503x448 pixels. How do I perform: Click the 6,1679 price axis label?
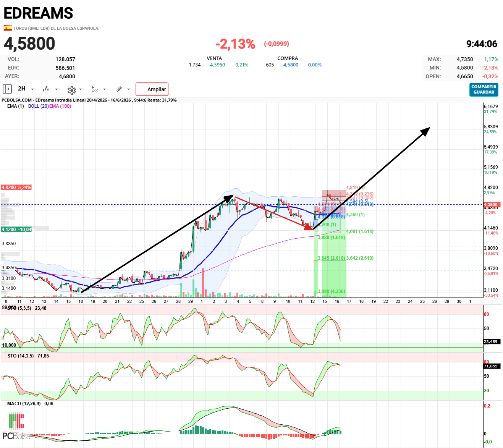coord(491,107)
